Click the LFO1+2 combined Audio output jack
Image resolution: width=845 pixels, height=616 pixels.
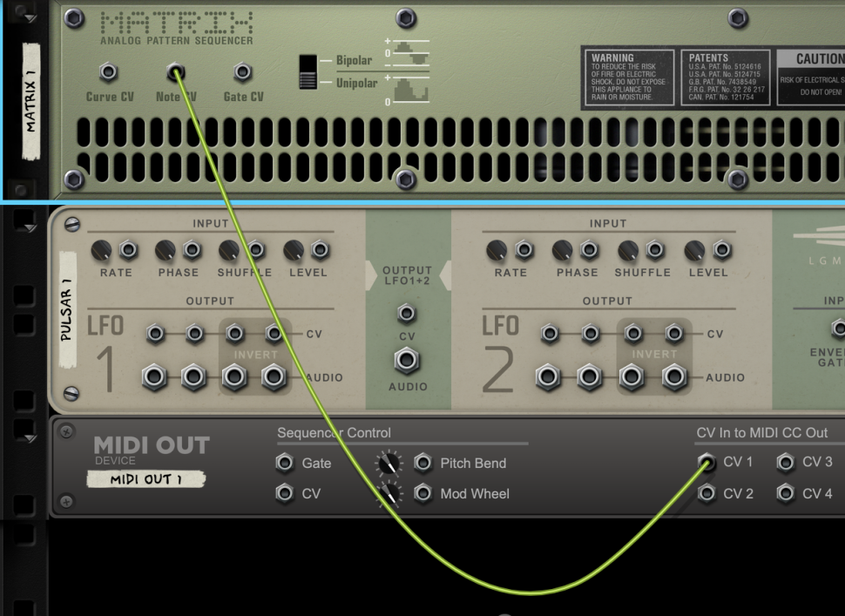pos(406,359)
